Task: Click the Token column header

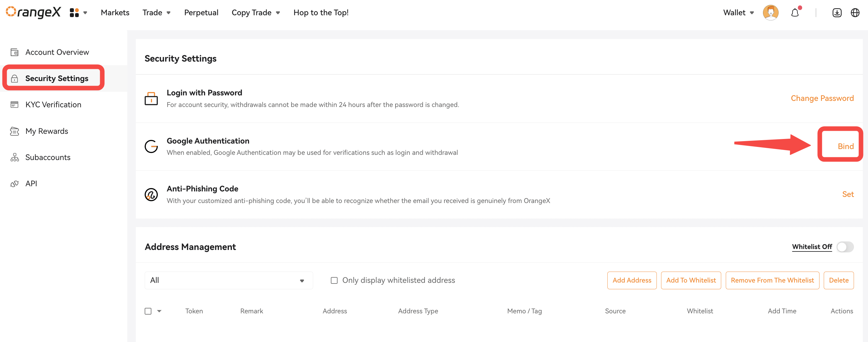Action: 194,311
